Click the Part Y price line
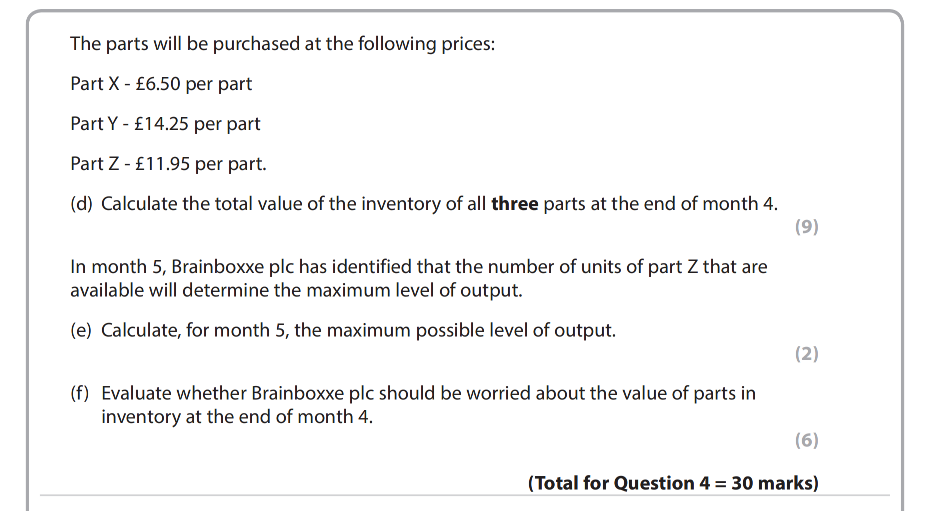 [x=165, y=124]
